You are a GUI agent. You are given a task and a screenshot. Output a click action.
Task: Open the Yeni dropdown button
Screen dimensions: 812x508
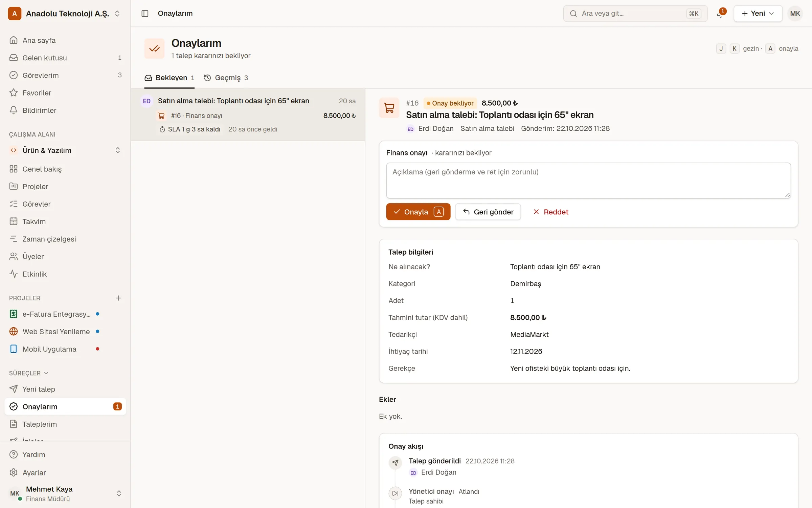tap(758, 14)
